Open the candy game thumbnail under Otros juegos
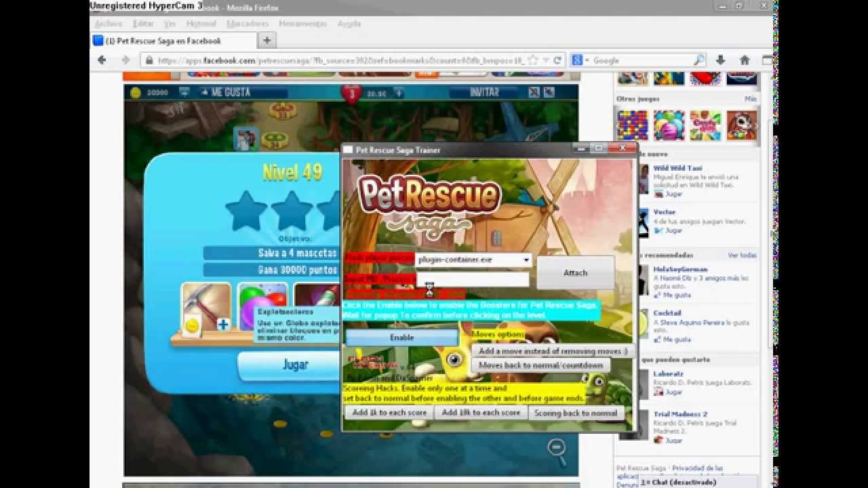 coord(705,125)
